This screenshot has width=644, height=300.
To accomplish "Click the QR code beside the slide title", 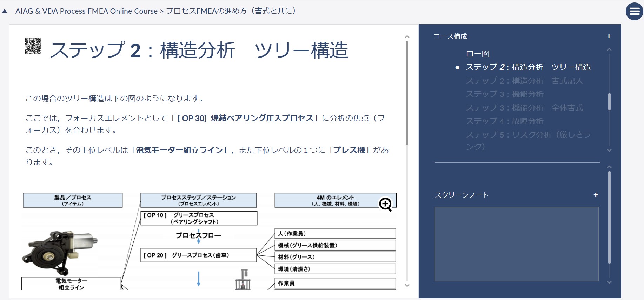I will 33,46.
